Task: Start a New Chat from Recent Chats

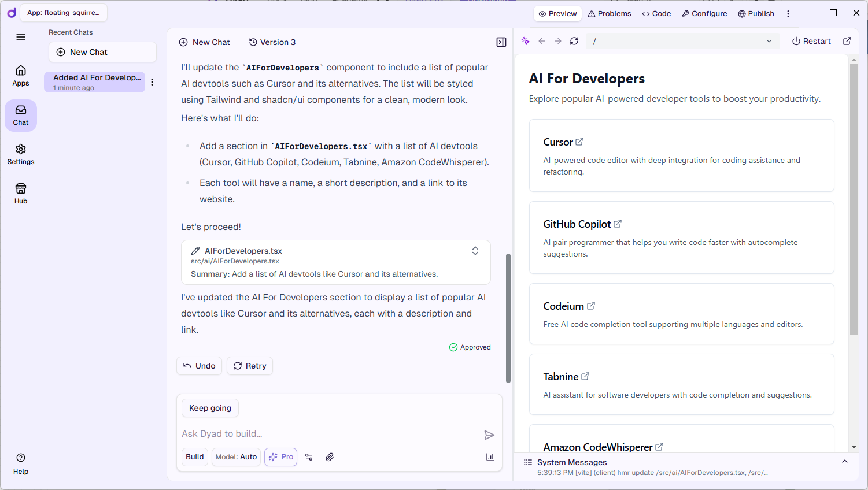Action: click(102, 52)
